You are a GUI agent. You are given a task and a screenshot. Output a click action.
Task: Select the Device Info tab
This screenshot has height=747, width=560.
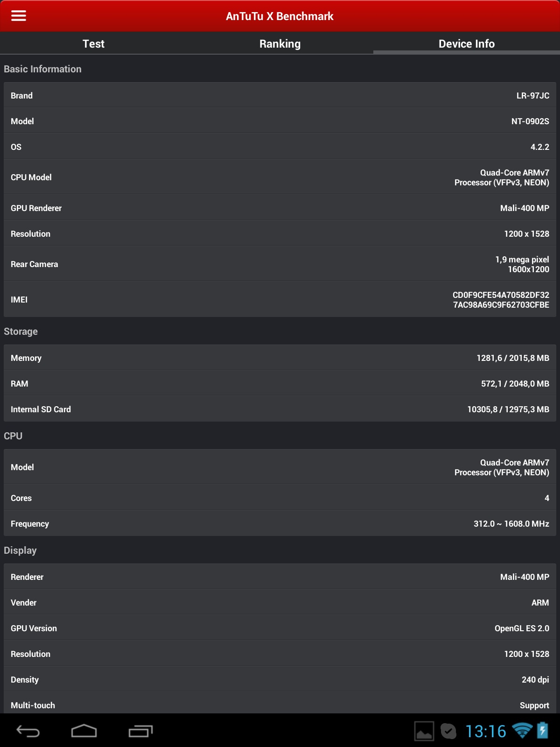(x=467, y=44)
